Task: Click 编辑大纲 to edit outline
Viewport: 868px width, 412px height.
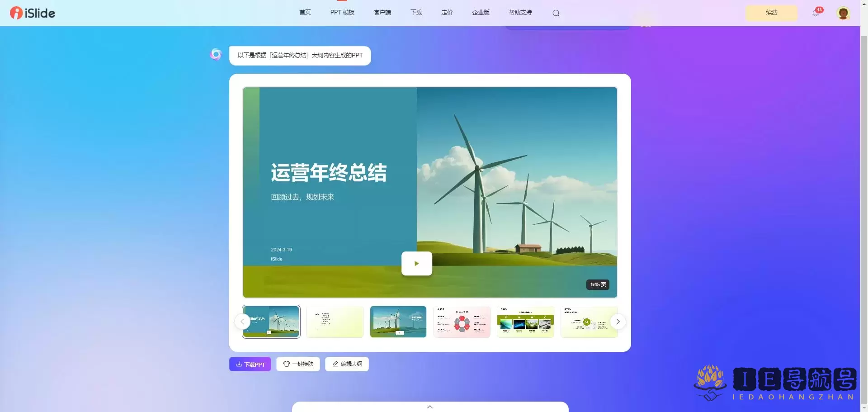Action: pos(347,364)
